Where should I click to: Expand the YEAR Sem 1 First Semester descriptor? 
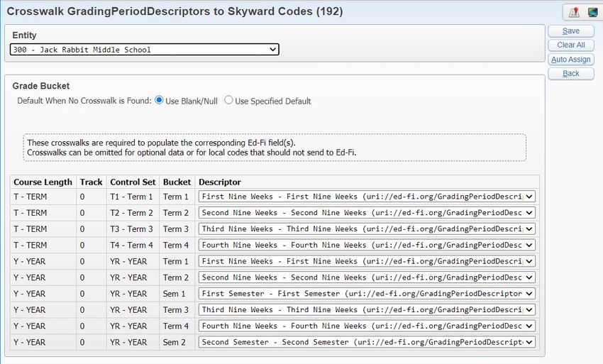367,294
